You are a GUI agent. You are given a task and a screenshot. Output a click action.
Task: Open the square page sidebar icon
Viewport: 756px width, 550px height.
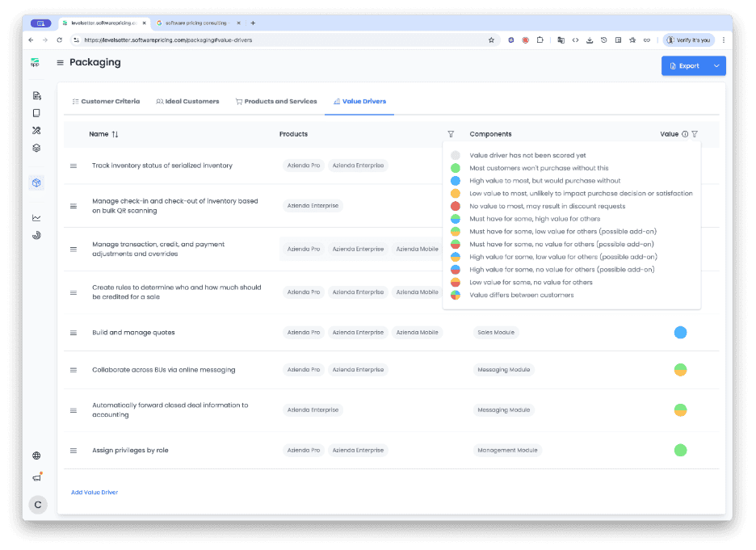(36, 113)
